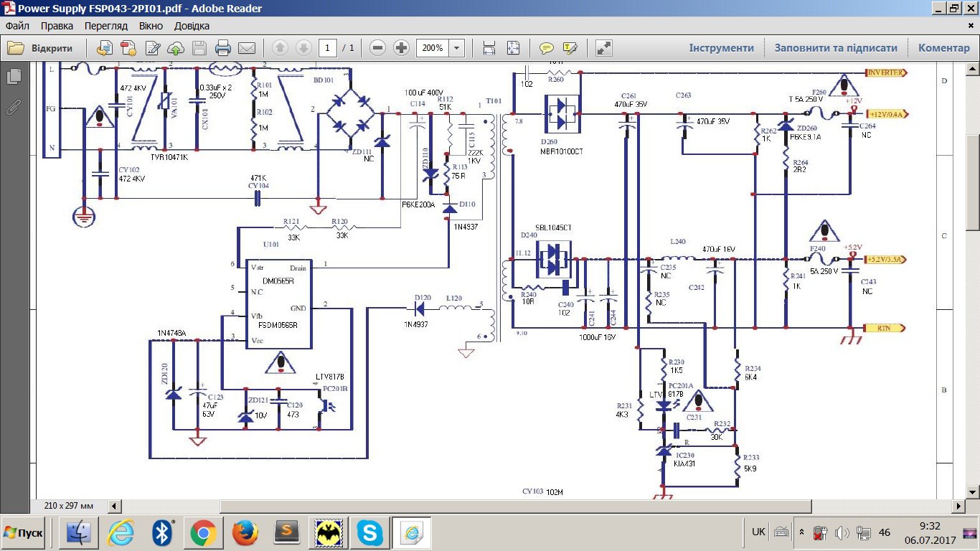
Task: Open the page thumbnails side panel
Action: point(13,77)
